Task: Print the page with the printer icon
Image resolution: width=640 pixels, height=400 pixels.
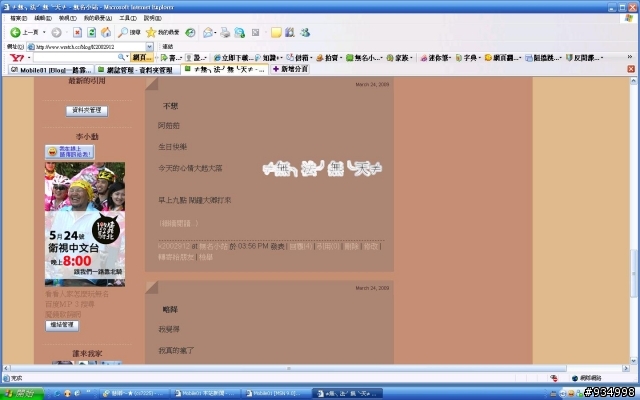Action: point(225,33)
